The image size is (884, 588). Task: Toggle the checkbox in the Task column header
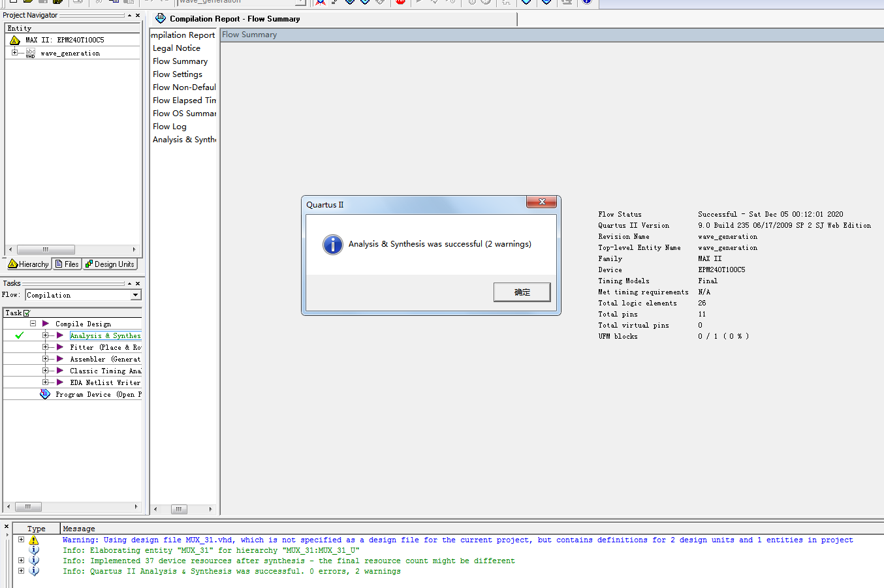pyautogui.click(x=27, y=313)
